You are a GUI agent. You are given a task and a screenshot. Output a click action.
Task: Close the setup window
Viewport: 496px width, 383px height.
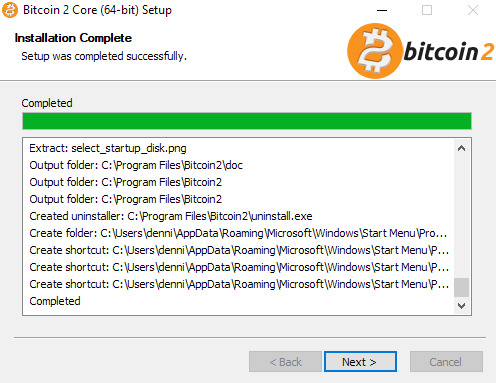[x=473, y=10]
